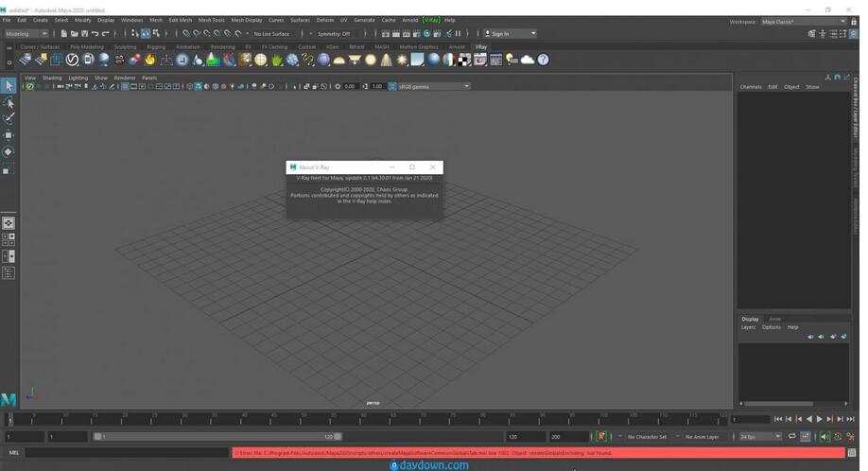The image size is (868, 471).
Task: Click the V-Ray logo shelf icon
Action: coord(72,60)
